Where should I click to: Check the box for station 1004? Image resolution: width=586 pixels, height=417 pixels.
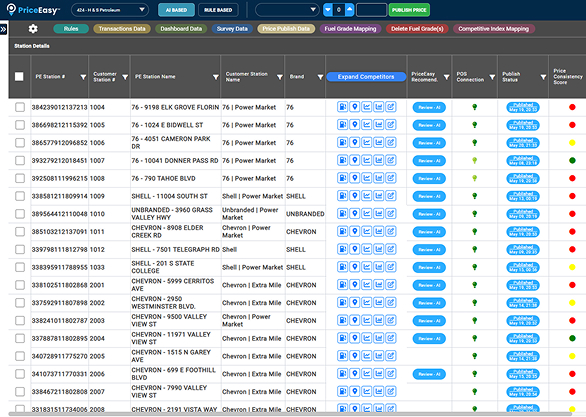click(x=20, y=107)
